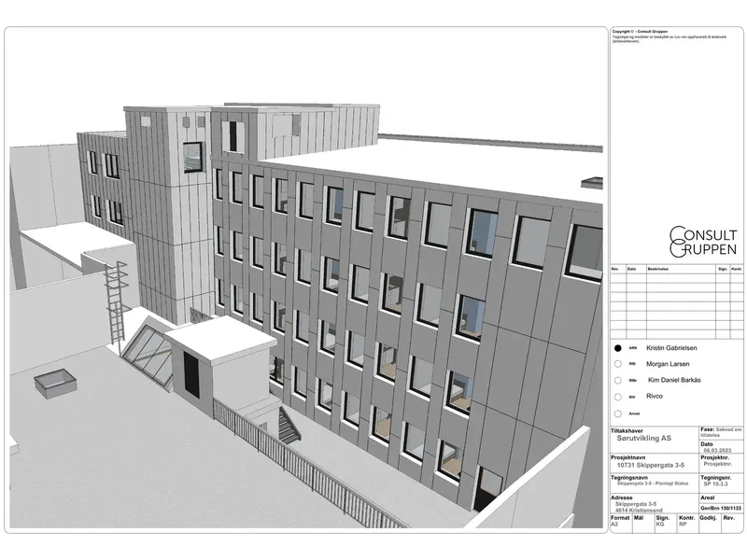Viewport: 747px width, 560px height.
Task: Select the RIB discipline circle
Action: (x=618, y=364)
